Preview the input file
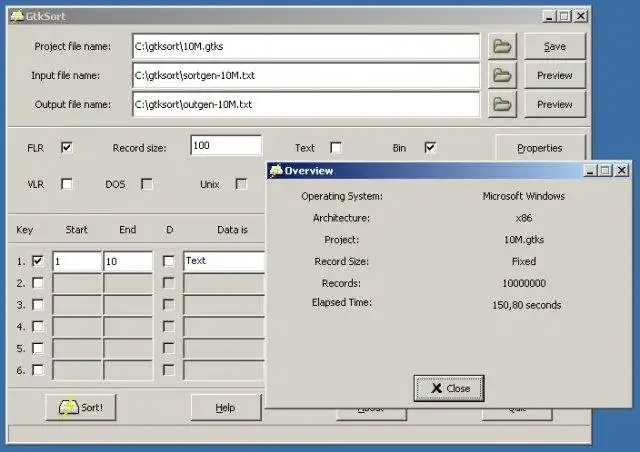The width and height of the screenshot is (640, 452). pyautogui.click(x=555, y=75)
